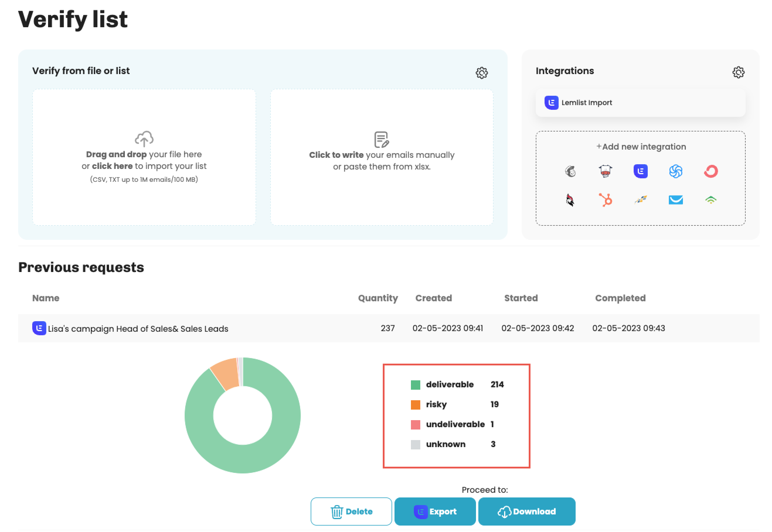This screenshot has height=532, width=772.
Task: Click the blue GetResponse envelope icon
Action: (676, 200)
